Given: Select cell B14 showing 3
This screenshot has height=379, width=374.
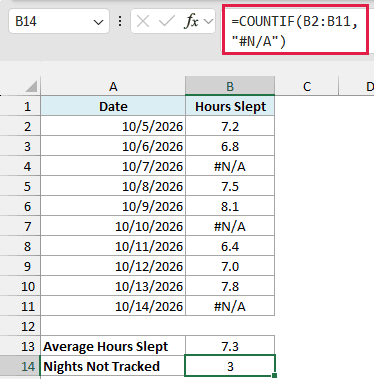Looking at the screenshot, I should point(230,366).
